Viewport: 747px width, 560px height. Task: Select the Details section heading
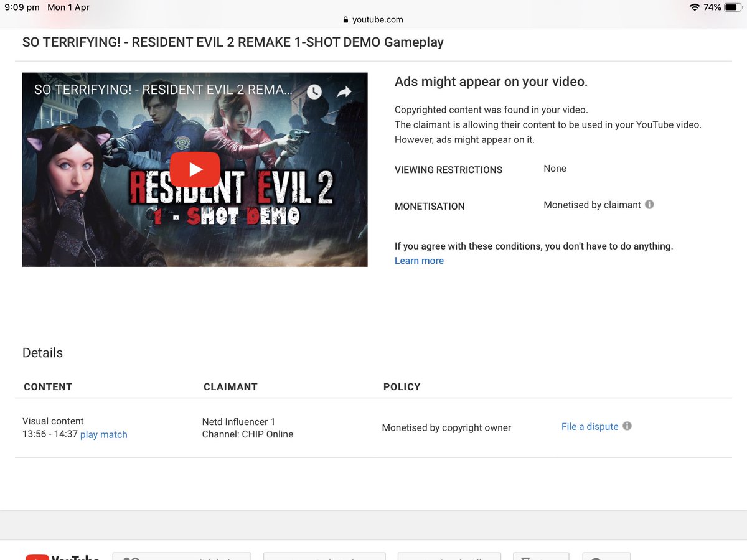click(42, 353)
